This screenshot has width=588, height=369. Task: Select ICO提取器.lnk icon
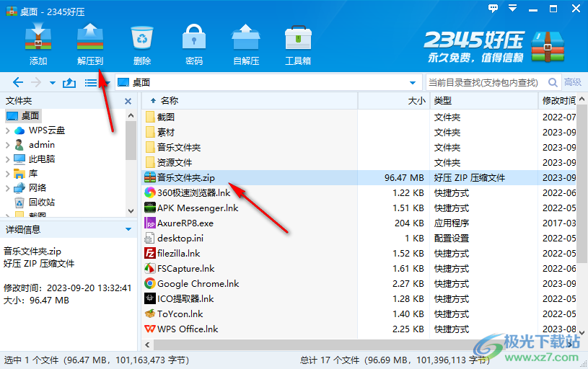[x=150, y=298]
